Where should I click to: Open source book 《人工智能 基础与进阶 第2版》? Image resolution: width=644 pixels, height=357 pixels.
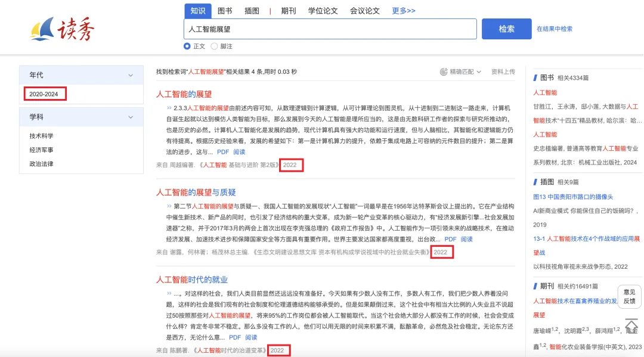point(239,165)
